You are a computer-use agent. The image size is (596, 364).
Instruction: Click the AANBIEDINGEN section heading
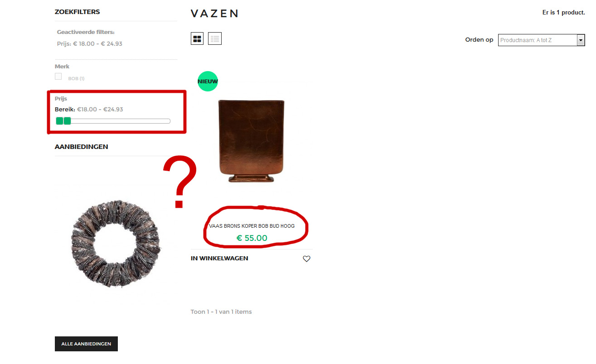point(82,147)
